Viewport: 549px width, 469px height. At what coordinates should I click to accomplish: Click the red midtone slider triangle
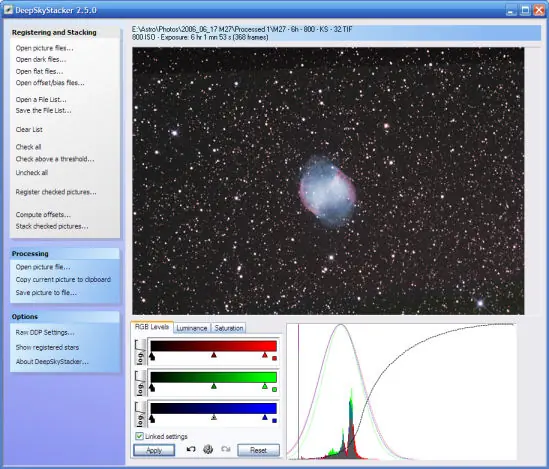[214, 355]
